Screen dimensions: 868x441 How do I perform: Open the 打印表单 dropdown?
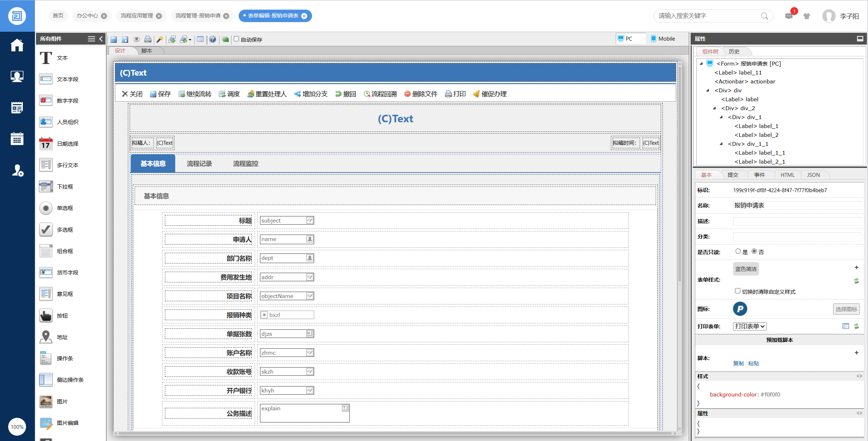(x=749, y=326)
